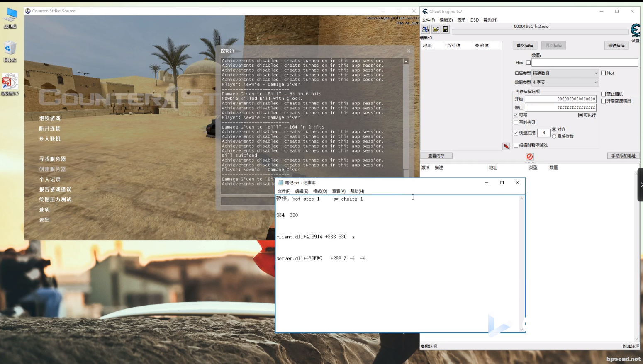Click 多人联机 in the game menu
Viewport: 643px width, 364px height.
(x=50, y=138)
